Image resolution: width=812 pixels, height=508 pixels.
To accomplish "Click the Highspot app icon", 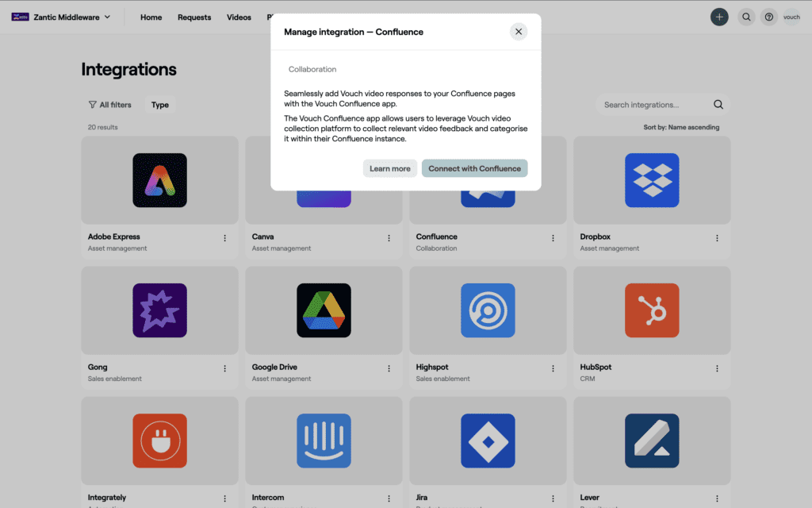I will [x=488, y=310].
